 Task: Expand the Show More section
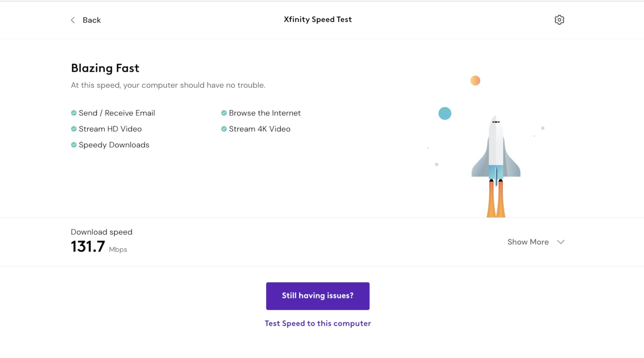(528, 241)
